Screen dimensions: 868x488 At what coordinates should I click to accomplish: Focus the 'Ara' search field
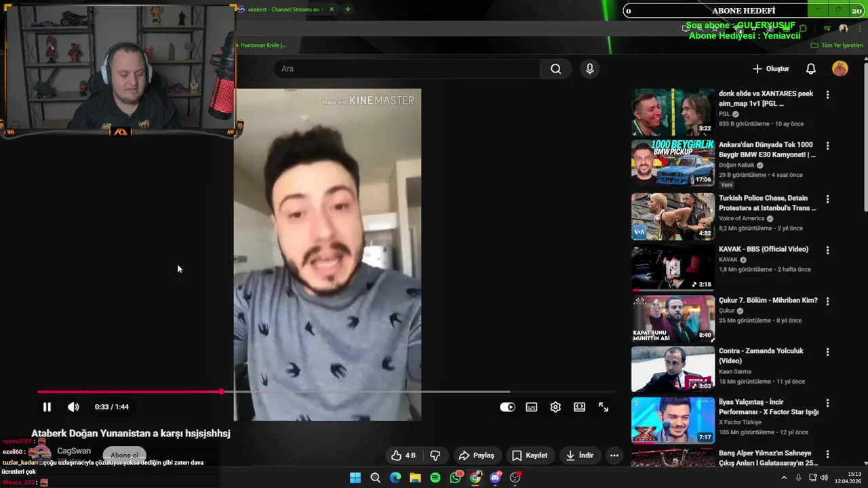(407, 68)
